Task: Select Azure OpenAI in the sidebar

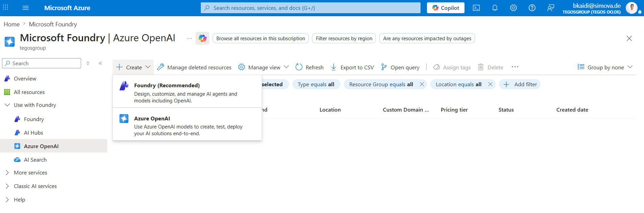Action: [53, 146]
